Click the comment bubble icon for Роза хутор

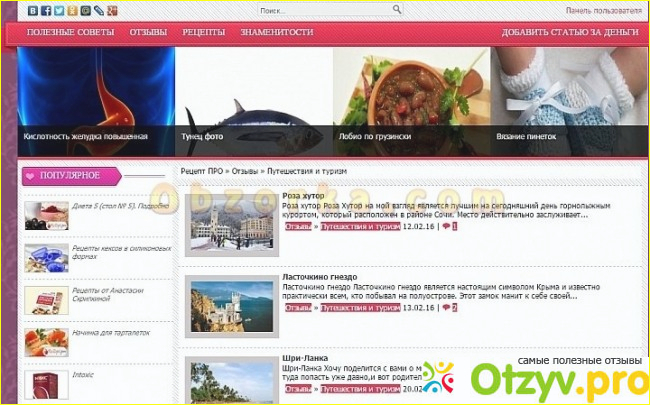point(444,227)
